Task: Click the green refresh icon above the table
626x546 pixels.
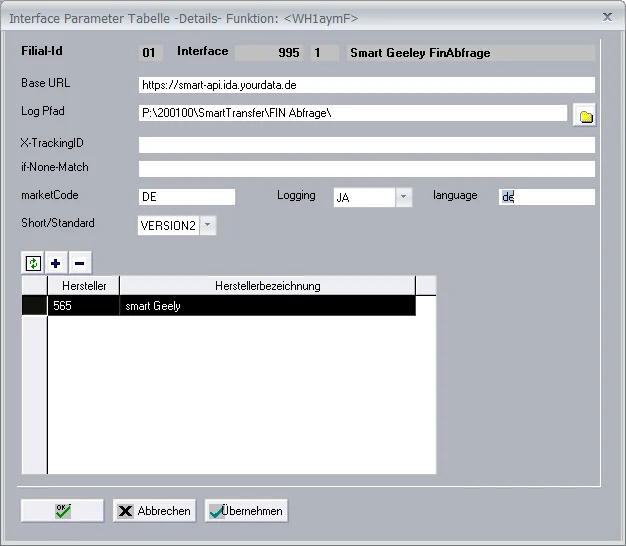Action: pyautogui.click(x=33, y=263)
